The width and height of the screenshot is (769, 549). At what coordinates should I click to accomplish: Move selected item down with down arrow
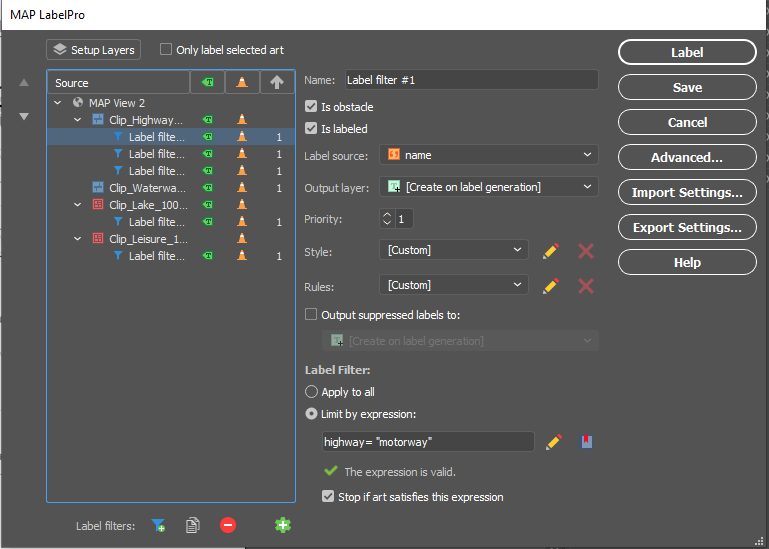tap(24, 116)
